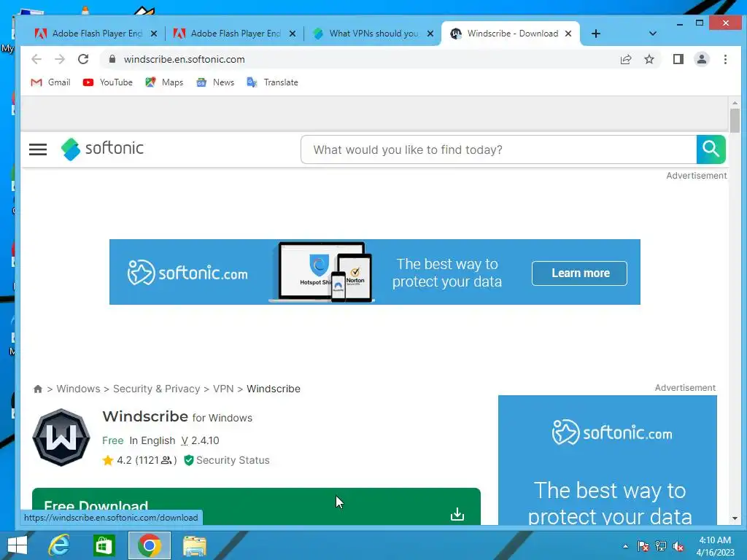The width and height of the screenshot is (747, 560).
Task: Open Chrome three-dot menu
Action: [x=725, y=59]
